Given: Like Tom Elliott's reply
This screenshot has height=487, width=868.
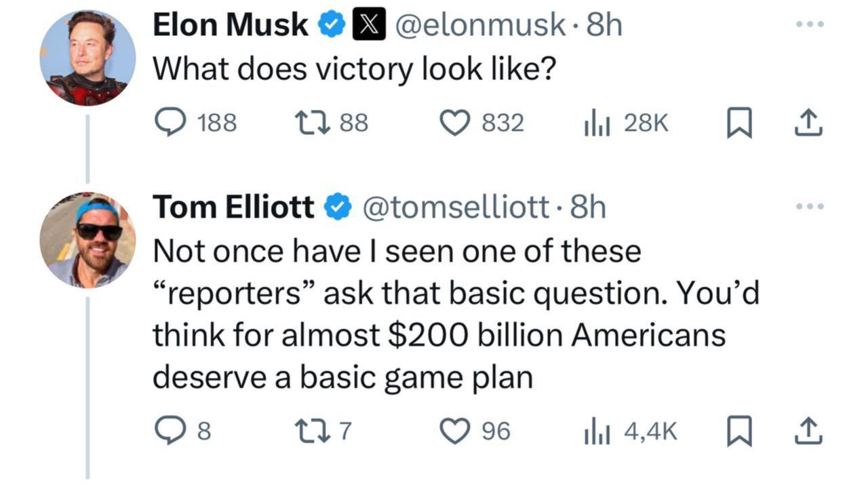Looking at the screenshot, I should [455, 431].
